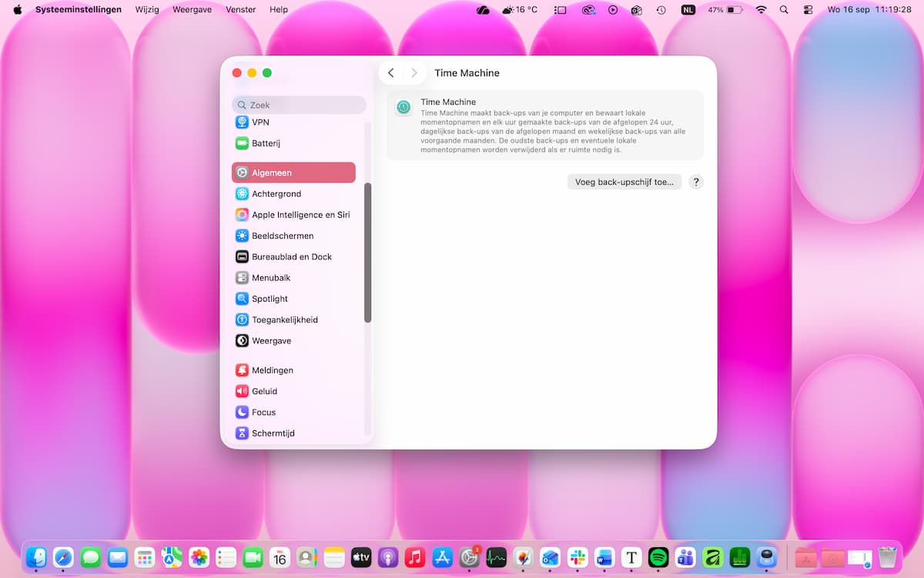
Task: Open Time Machine help question mark
Action: (x=696, y=182)
